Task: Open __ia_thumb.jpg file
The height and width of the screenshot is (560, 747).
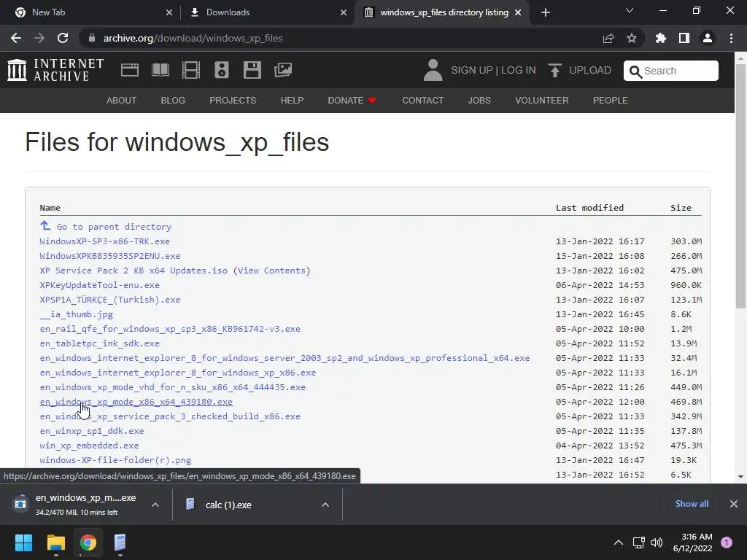Action: (76, 314)
